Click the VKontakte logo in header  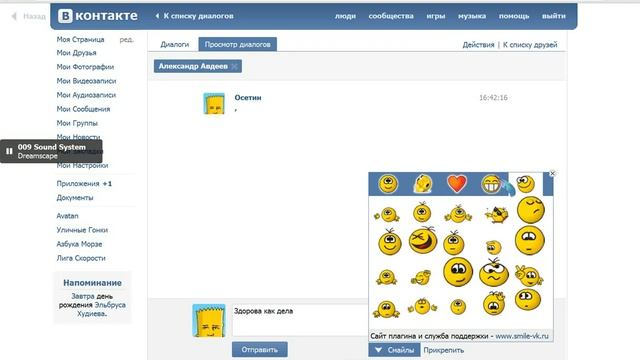point(98,16)
